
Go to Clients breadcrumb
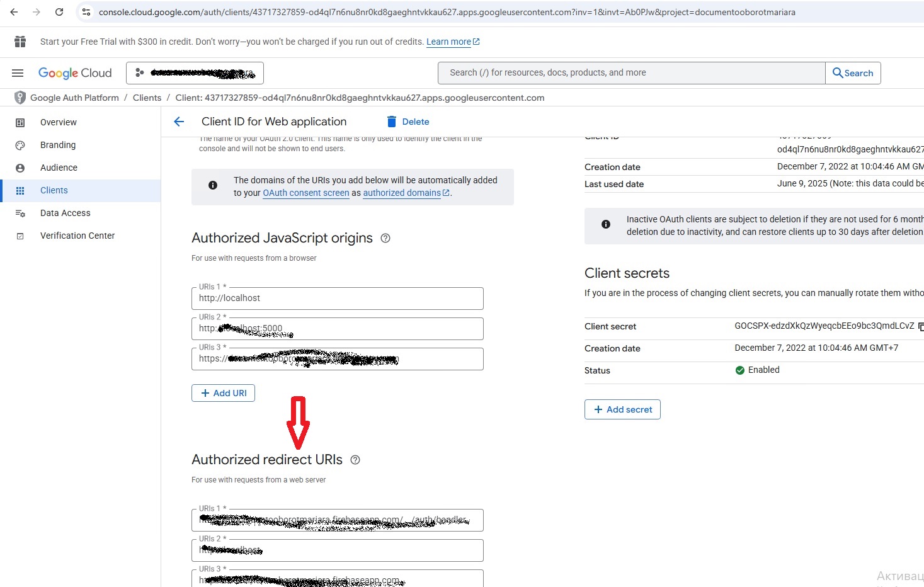pyautogui.click(x=147, y=98)
